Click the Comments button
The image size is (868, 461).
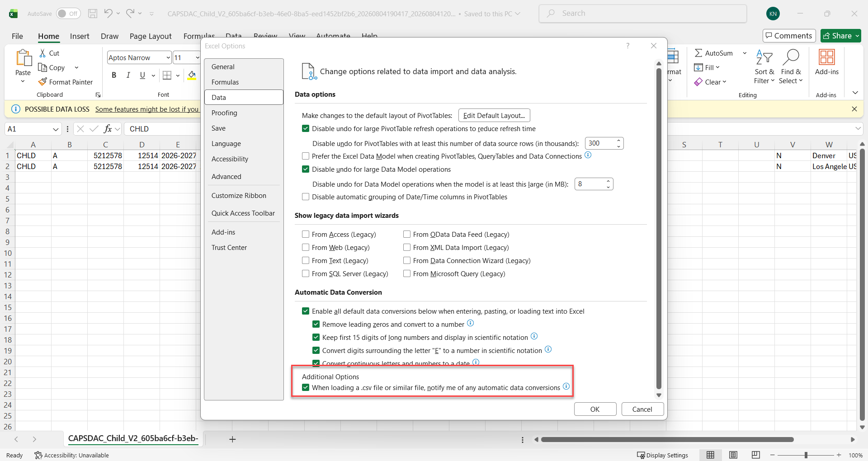coord(789,36)
